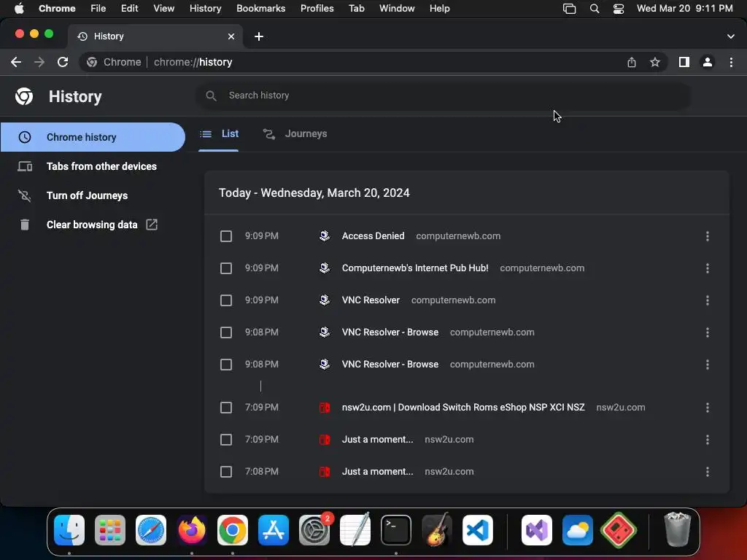Launch GarageBand from the Dock
This screenshot has width=747, height=560.
click(x=437, y=530)
